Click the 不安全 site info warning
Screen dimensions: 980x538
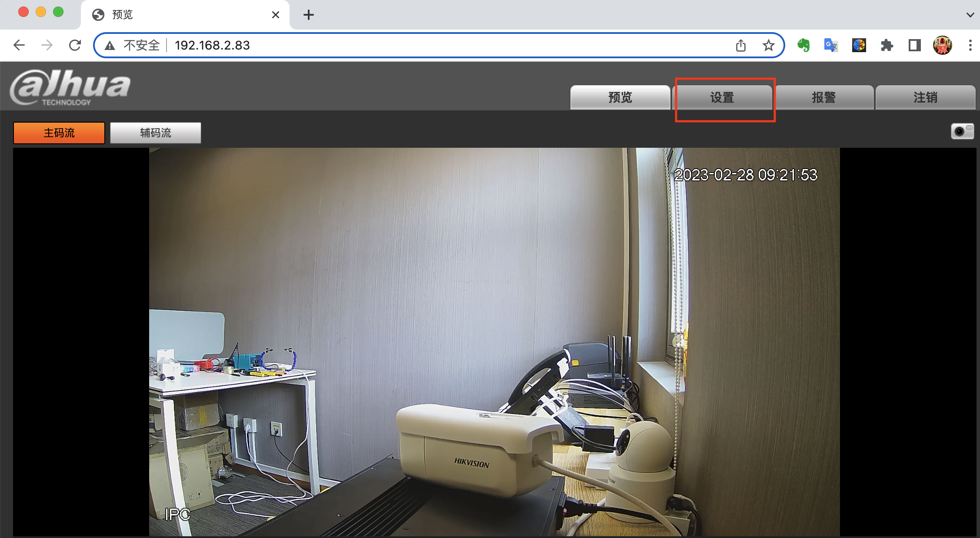pyautogui.click(x=133, y=45)
